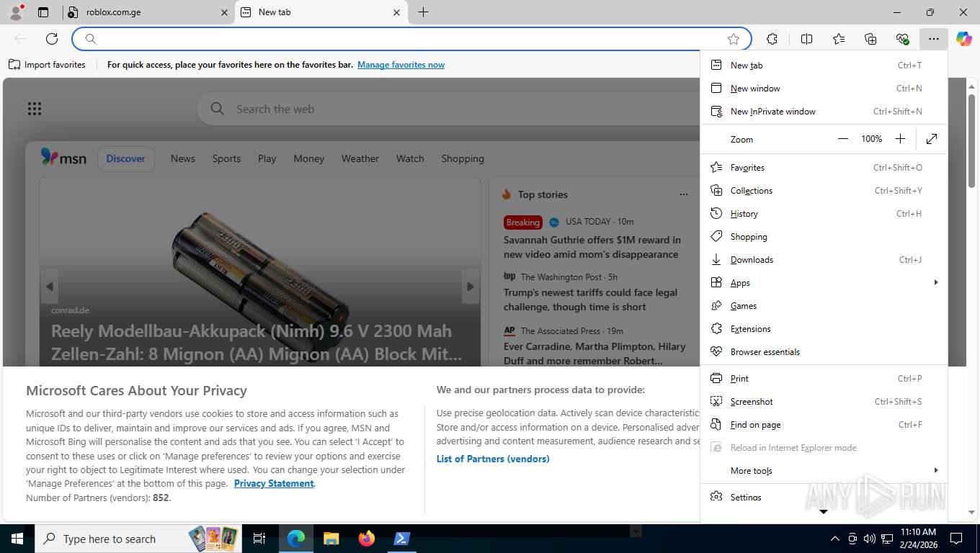Screen dimensions: 980x553
Task: Open the Watch tab on MSN
Action: click(x=410, y=158)
